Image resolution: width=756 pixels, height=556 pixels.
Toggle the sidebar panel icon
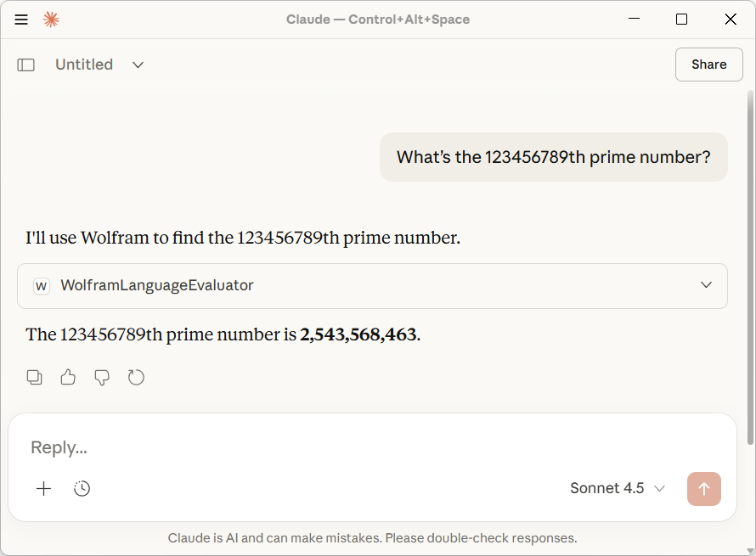click(x=26, y=65)
